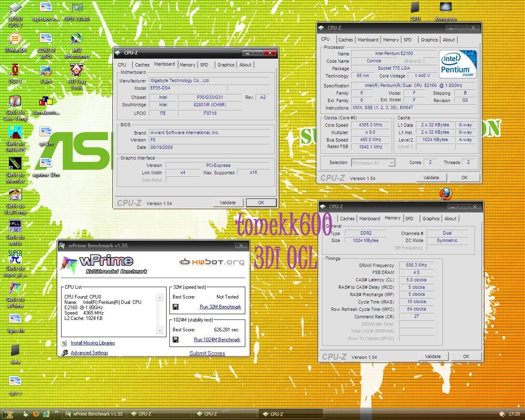The image size is (525, 420).
Task: Open Memory tab in CPU info window
Action: (391, 40)
